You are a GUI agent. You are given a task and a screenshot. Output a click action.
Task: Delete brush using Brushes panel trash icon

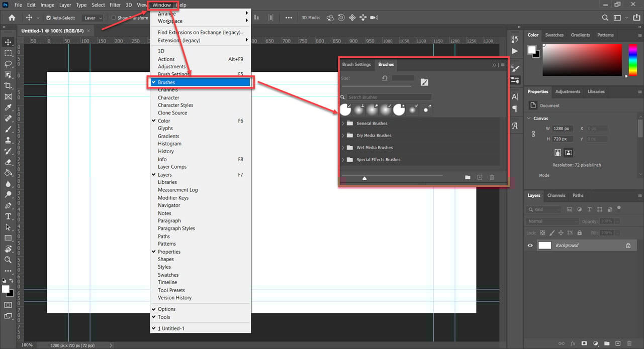[492, 177]
